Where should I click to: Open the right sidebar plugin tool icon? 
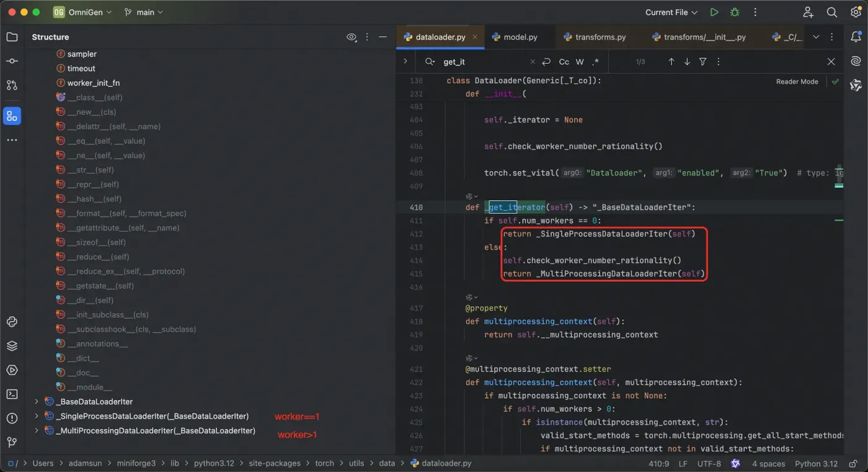856,85
